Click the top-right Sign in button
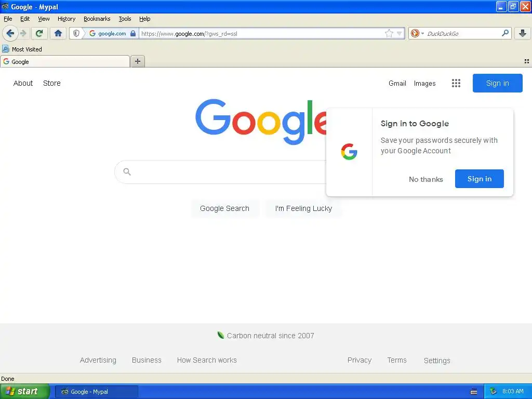The width and height of the screenshot is (532, 399). (x=497, y=83)
